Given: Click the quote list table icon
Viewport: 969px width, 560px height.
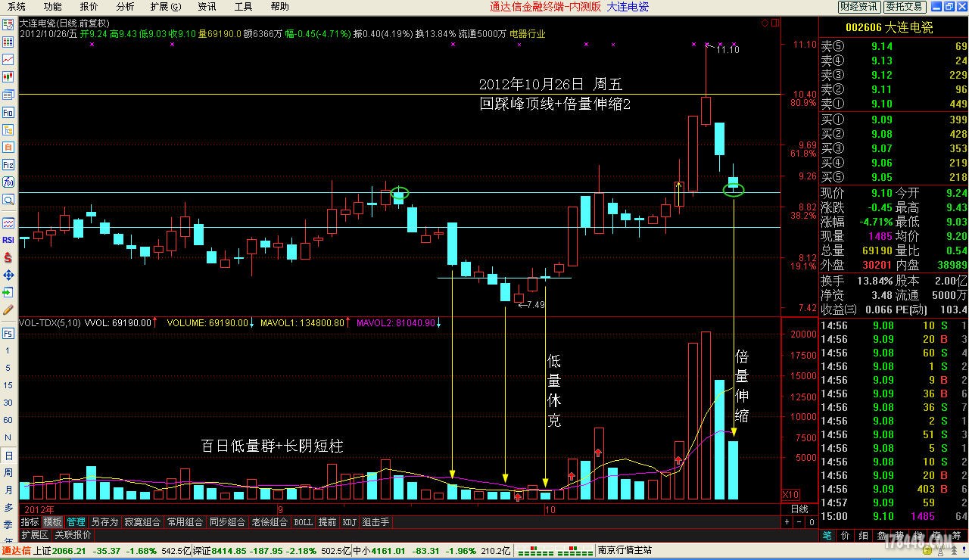Looking at the screenshot, I should pyautogui.click(x=8, y=42).
